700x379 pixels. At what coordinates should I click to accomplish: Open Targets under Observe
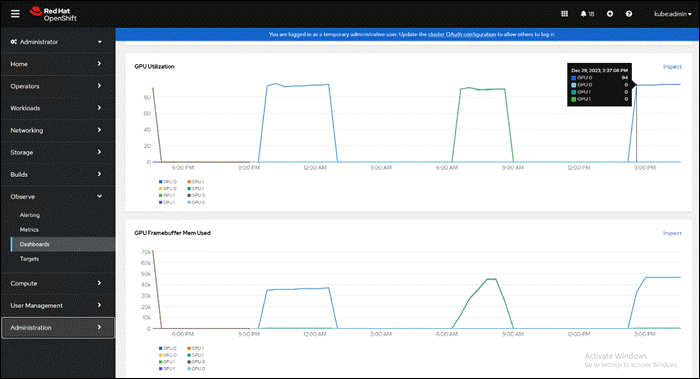[x=29, y=259]
